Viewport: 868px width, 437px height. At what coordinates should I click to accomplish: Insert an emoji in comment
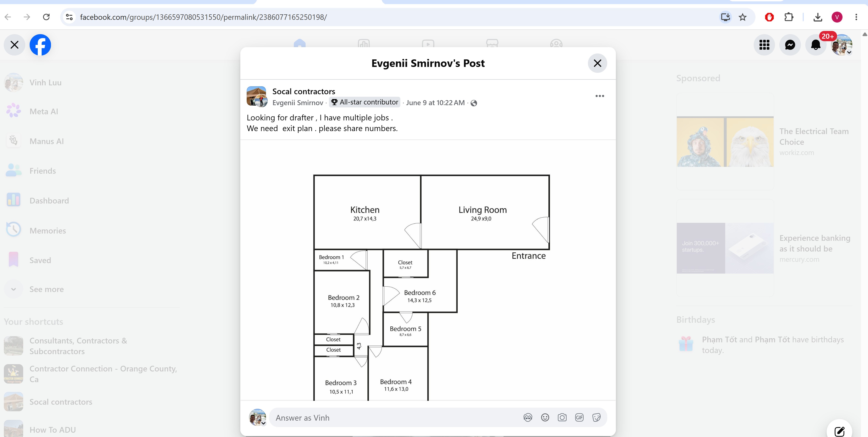pos(545,418)
